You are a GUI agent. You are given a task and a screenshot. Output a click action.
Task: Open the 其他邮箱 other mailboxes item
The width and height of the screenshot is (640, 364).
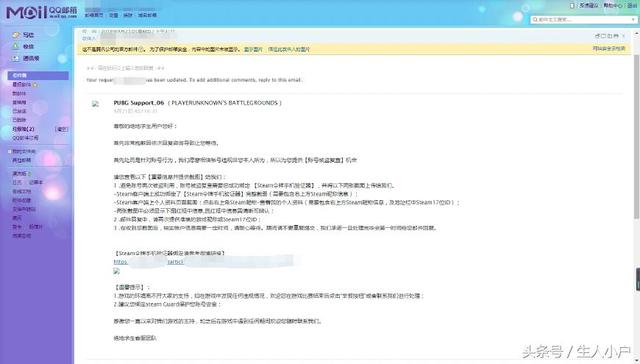22,160
